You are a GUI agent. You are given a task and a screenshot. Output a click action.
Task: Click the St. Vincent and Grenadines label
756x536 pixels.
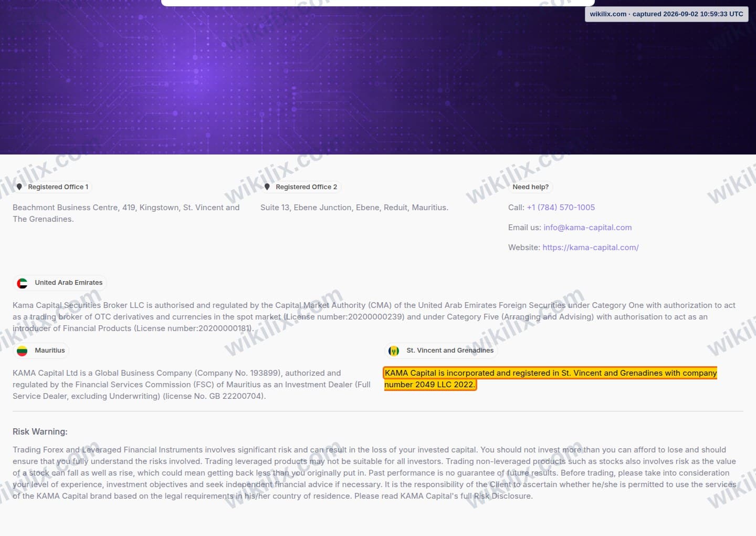(x=450, y=351)
